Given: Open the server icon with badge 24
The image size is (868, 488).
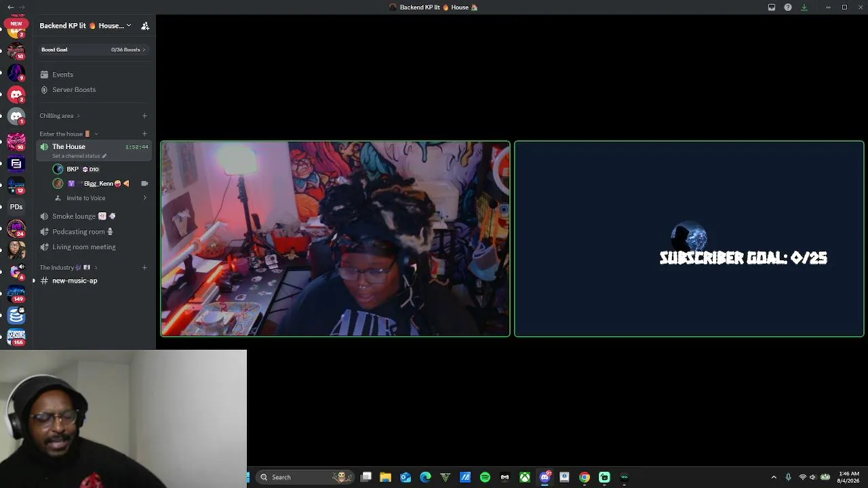Looking at the screenshot, I should pos(16,228).
